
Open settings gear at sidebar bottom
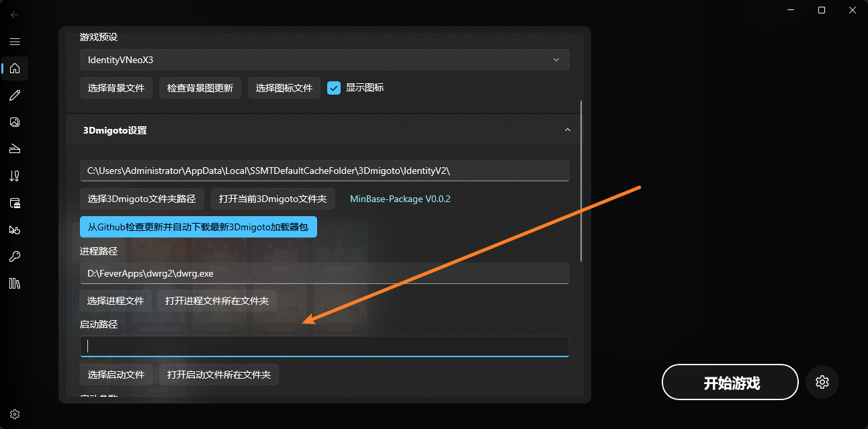coord(15,414)
